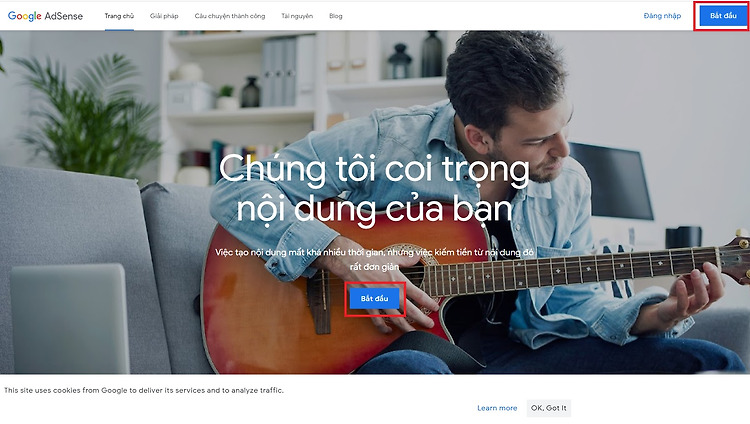Click the Google AdSense logo
This screenshot has height=424, width=750.
[45, 16]
